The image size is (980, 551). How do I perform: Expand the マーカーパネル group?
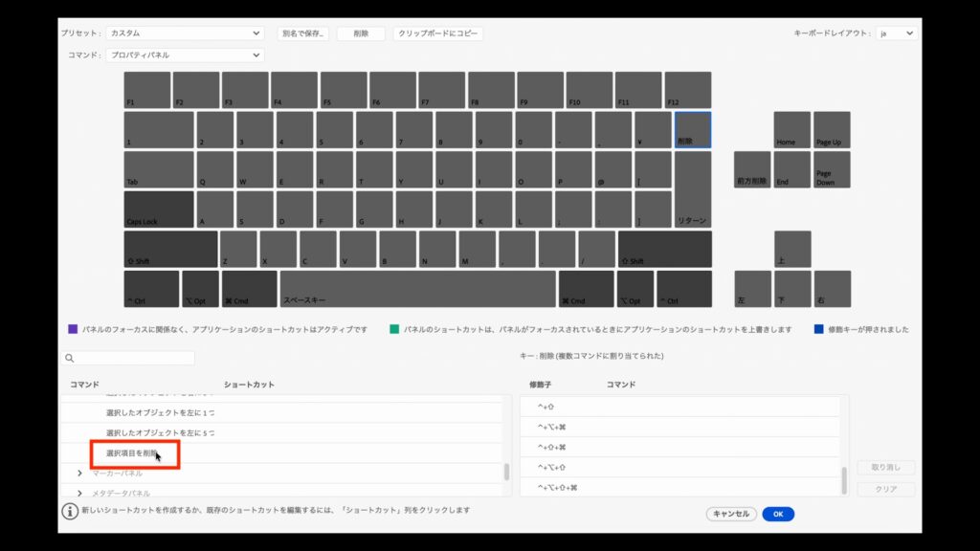click(x=79, y=473)
